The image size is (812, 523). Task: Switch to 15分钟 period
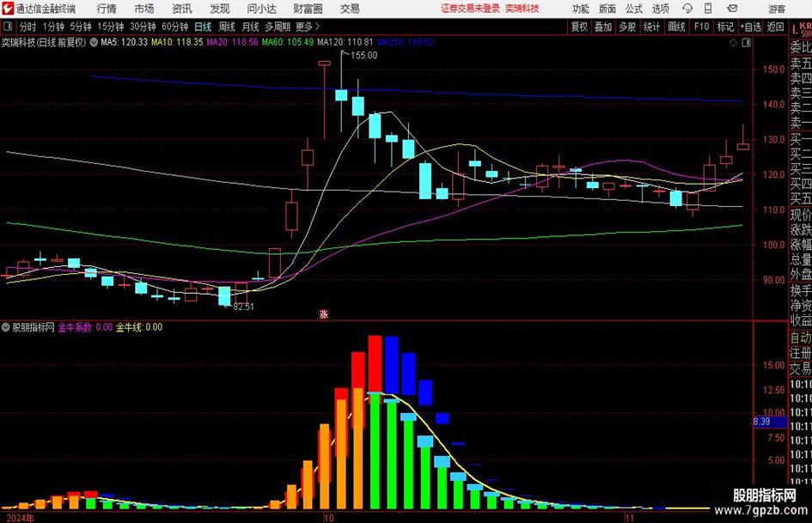point(110,27)
